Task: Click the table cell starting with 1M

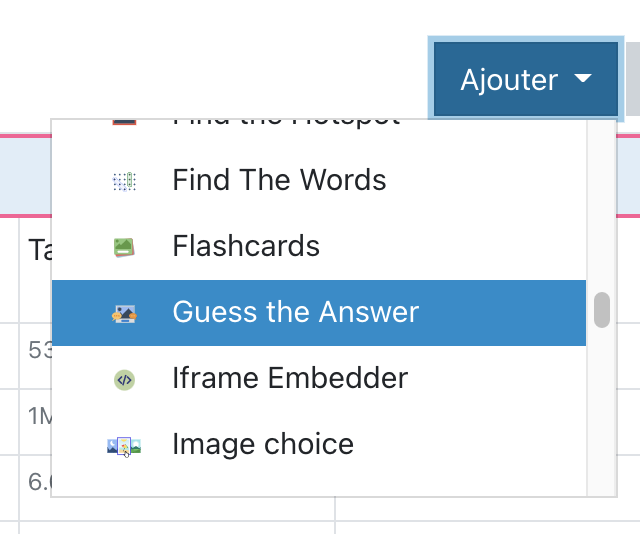Action: pyautogui.click(x=38, y=415)
